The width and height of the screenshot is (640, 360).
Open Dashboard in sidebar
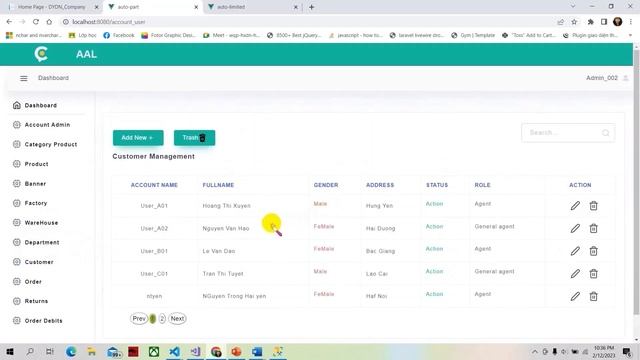click(40, 105)
